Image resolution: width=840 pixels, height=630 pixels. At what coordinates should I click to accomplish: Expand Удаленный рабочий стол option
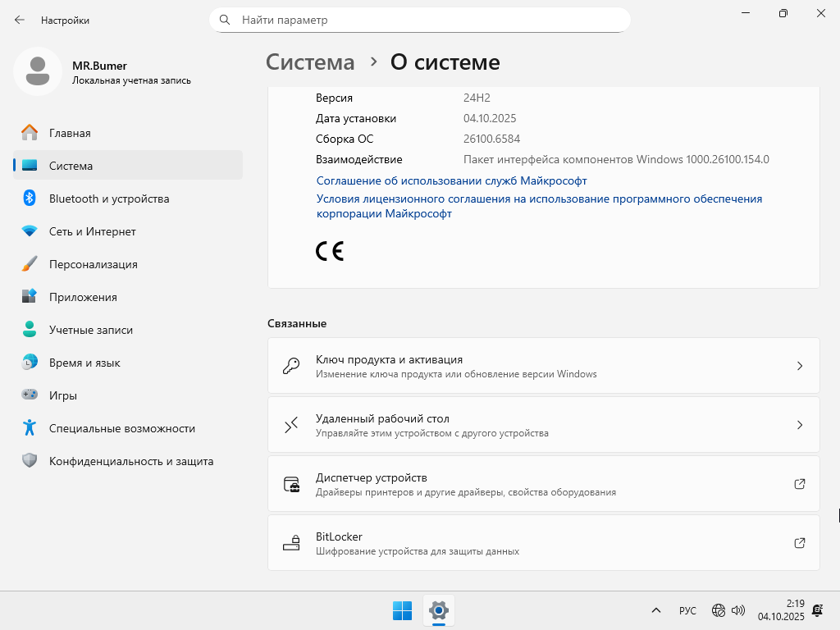point(543,425)
